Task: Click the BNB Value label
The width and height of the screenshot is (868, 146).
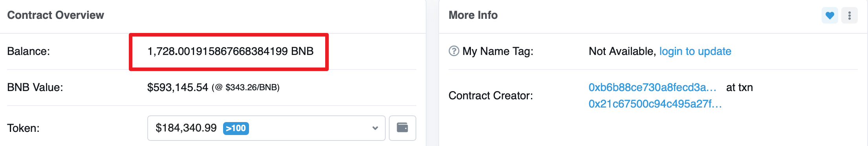Action: [x=35, y=87]
